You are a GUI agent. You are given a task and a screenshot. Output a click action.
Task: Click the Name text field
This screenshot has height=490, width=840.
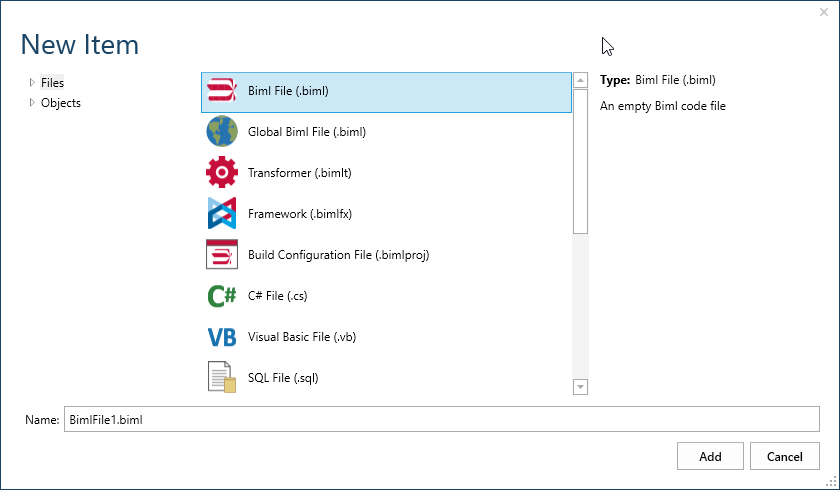coord(441,420)
